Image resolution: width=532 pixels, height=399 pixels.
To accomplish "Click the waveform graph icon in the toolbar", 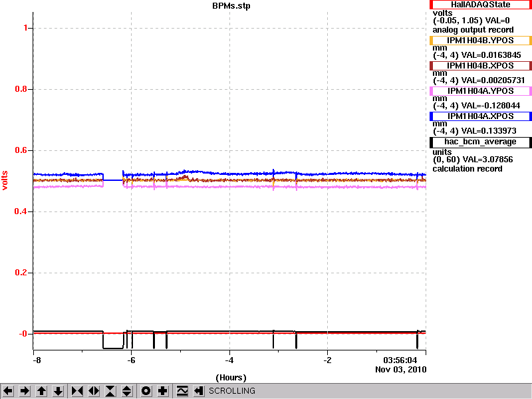I will click(182, 391).
